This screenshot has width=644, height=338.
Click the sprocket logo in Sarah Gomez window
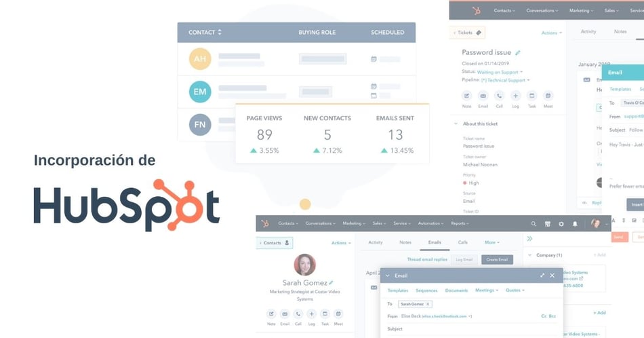tap(265, 223)
